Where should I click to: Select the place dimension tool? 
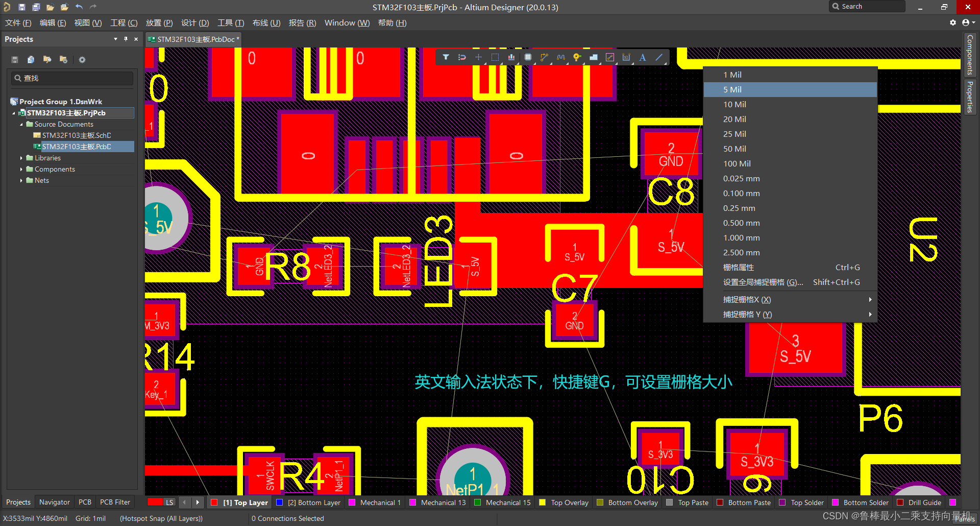pyautogui.click(x=626, y=57)
